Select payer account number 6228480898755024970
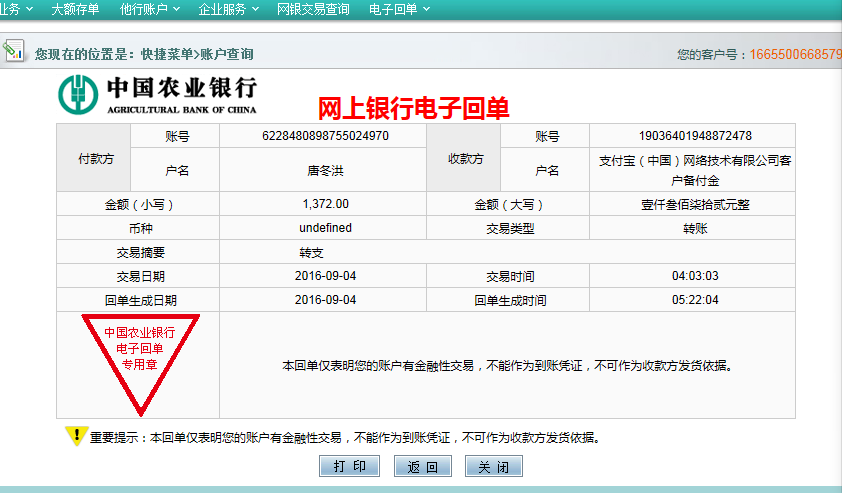842x493 pixels. [325, 136]
